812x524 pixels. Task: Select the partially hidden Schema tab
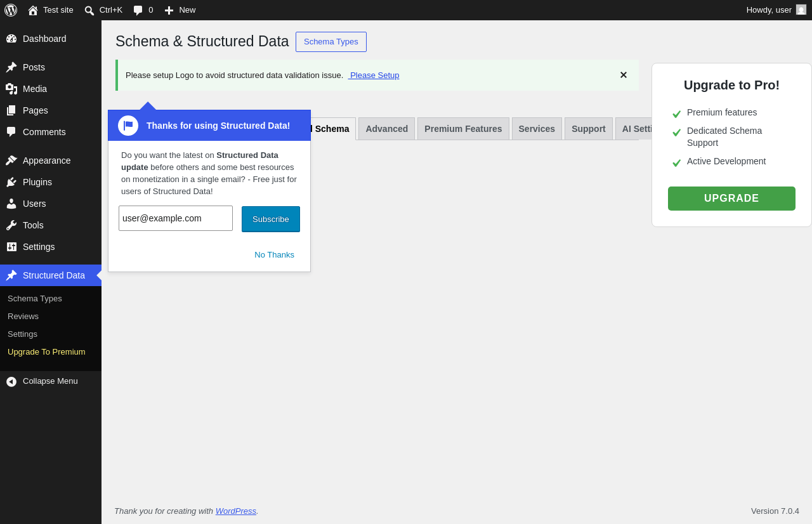(x=332, y=129)
